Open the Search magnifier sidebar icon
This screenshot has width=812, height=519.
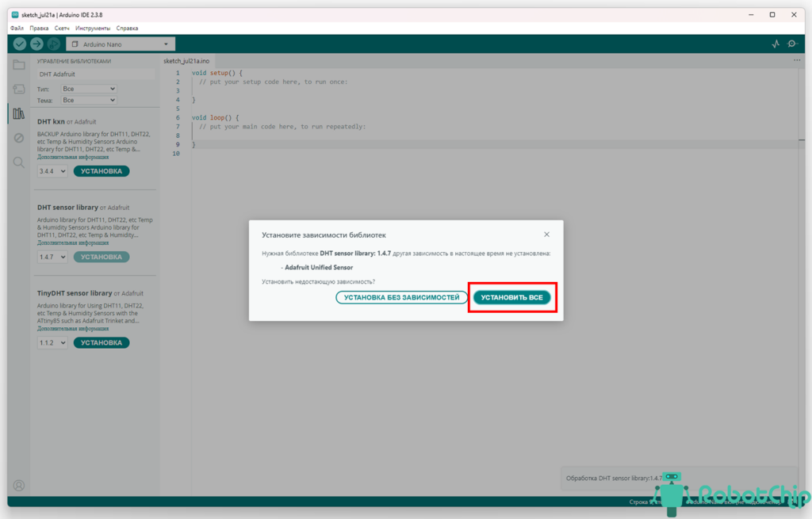[x=19, y=162]
